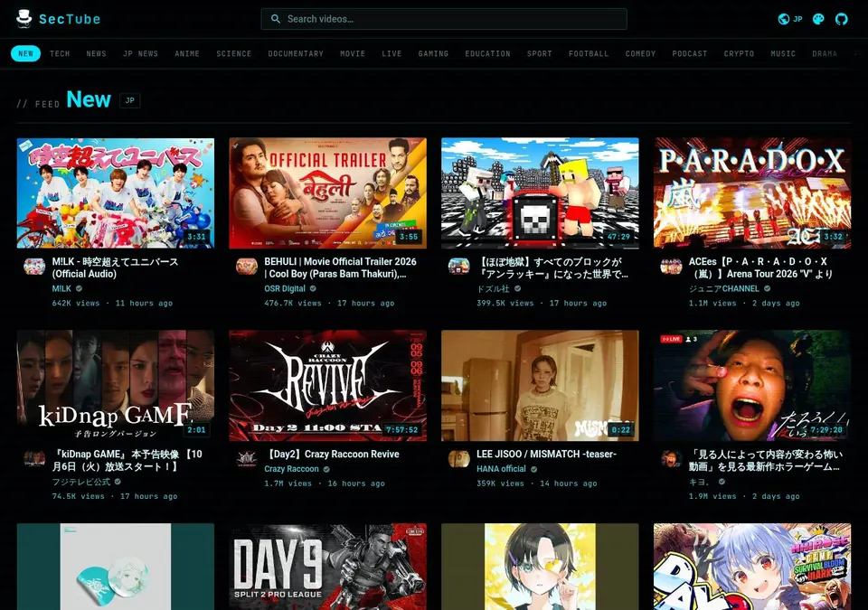Open the JP NEWS category
Image resolution: width=868 pixels, height=610 pixels.
coord(141,53)
